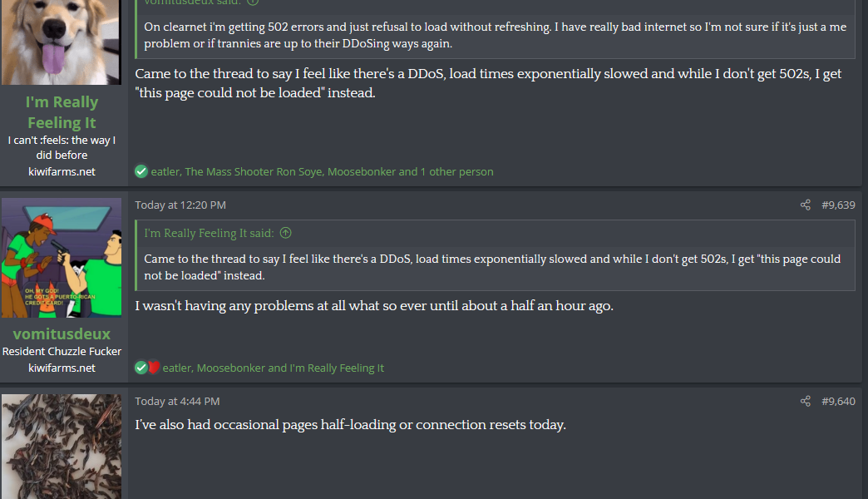The width and height of the screenshot is (868, 499).
Task: Open 'Today at 12:20 PM' timestamp
Action: click(x=180, y=205)
